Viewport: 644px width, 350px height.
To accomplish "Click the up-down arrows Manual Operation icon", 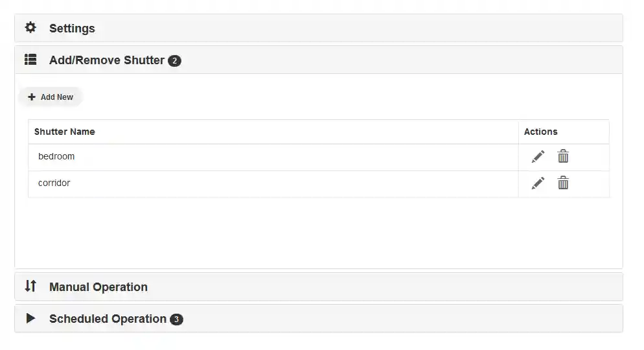I will pyautogui.click(x=30, y=286).
